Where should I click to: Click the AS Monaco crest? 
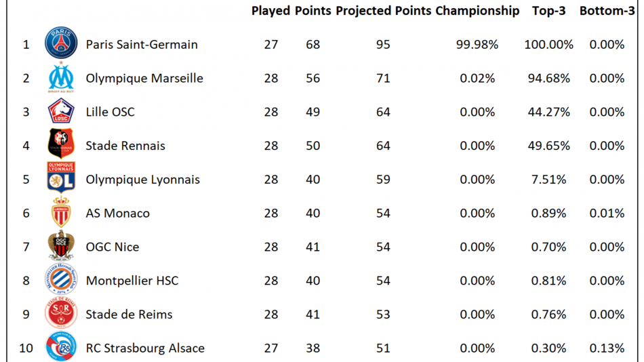(61, 212)
